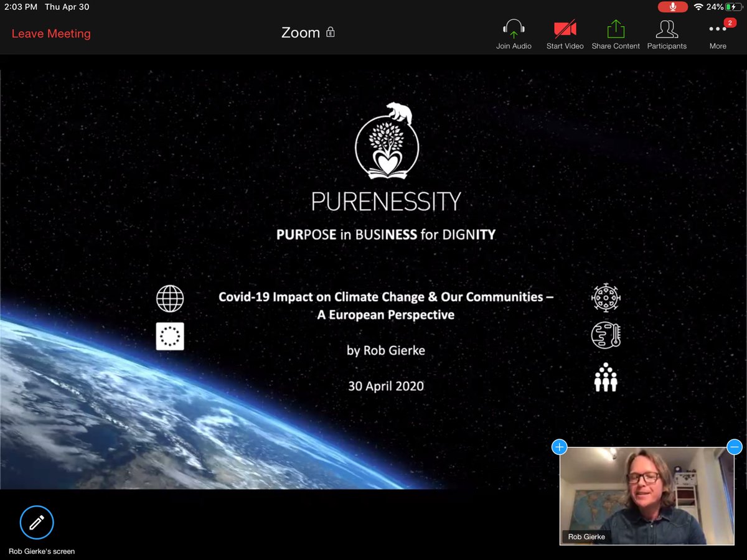Tap the "Rob Gierke" name tag on video

click(x=586, y=536)
